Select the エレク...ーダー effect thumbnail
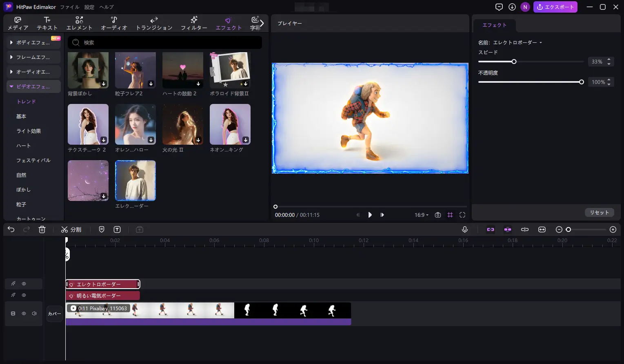The image size is (624, 364). pyautogui.click(x=135, y=180)
